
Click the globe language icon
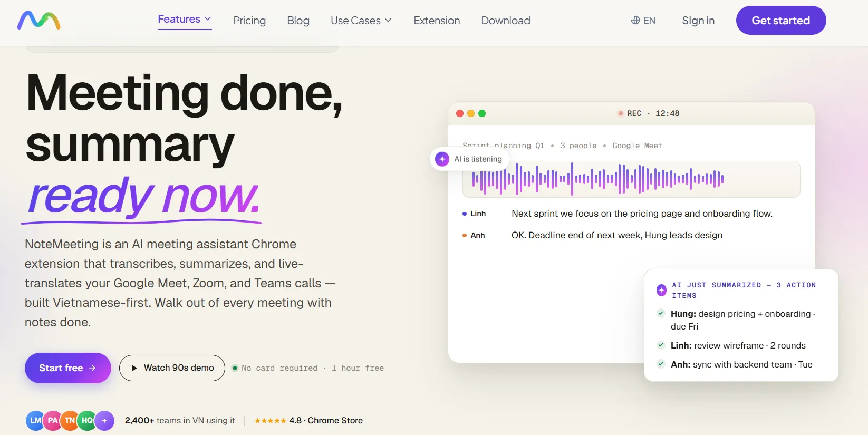[635, 21]
